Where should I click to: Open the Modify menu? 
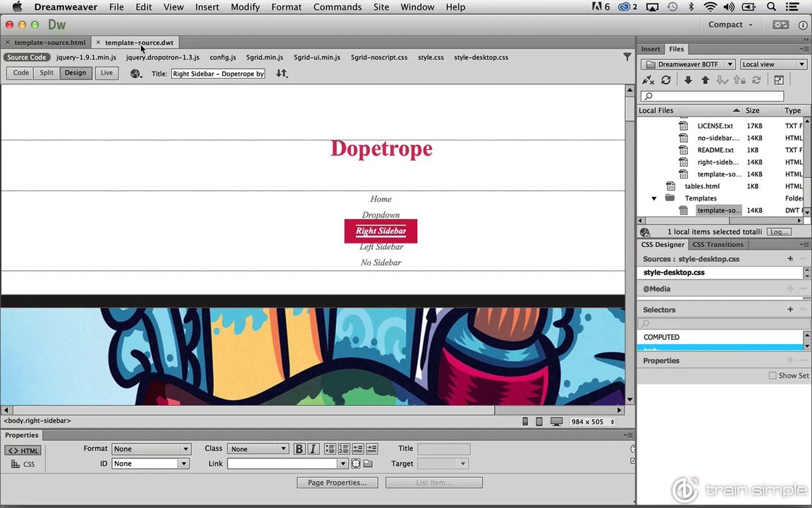click(x=245, y=7)
